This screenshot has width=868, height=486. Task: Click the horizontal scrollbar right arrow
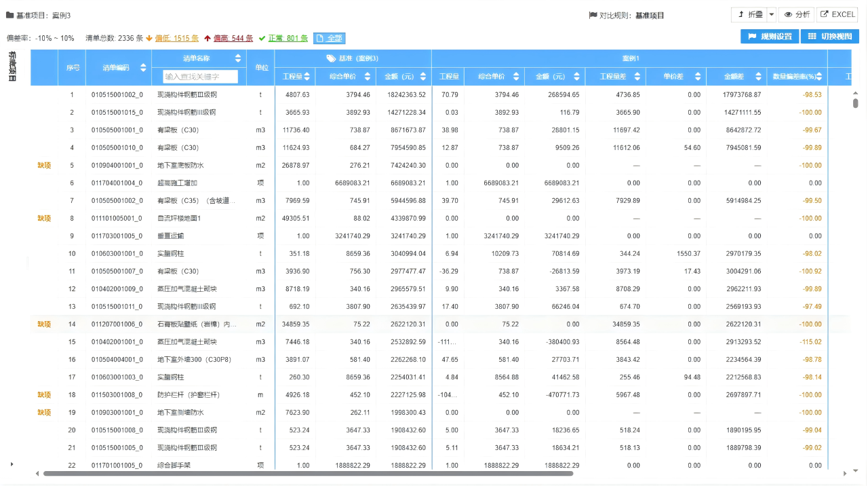point(845,473)
